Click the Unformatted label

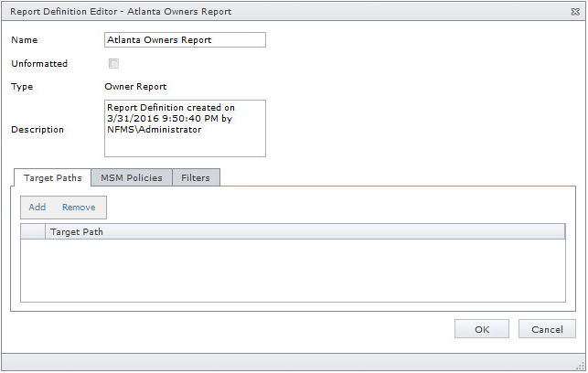pyautogui.click(x=39, y=64)
